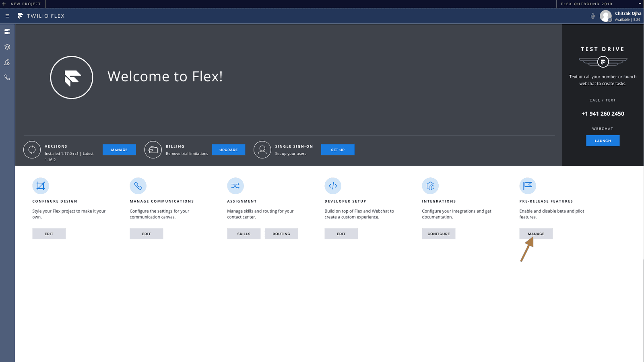This screenshot has width=644, height=362.
Task: Click the microphone icon near the avatar
Action: [592, 16]
